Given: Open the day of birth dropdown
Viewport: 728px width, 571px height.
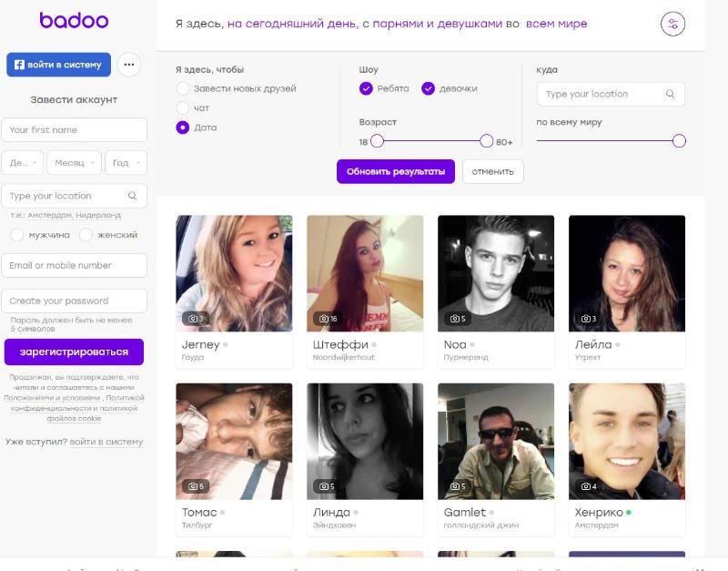Looking at the screenshot, I should (23, 163).
